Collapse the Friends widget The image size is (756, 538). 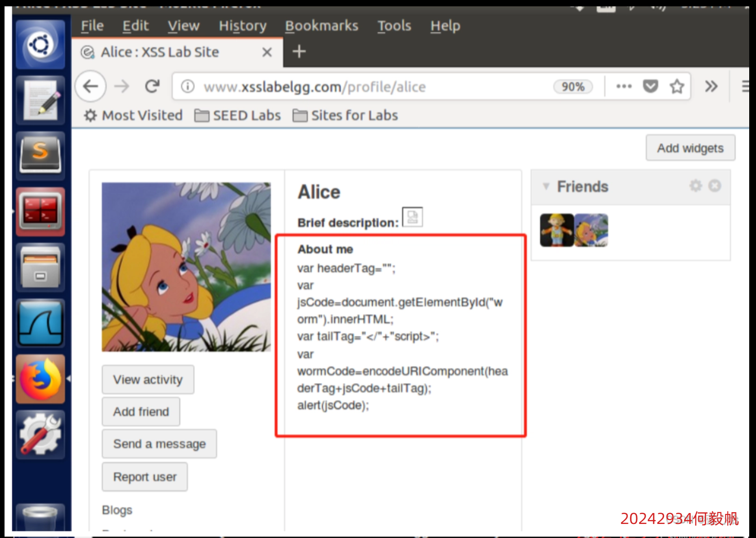(546, 187)
